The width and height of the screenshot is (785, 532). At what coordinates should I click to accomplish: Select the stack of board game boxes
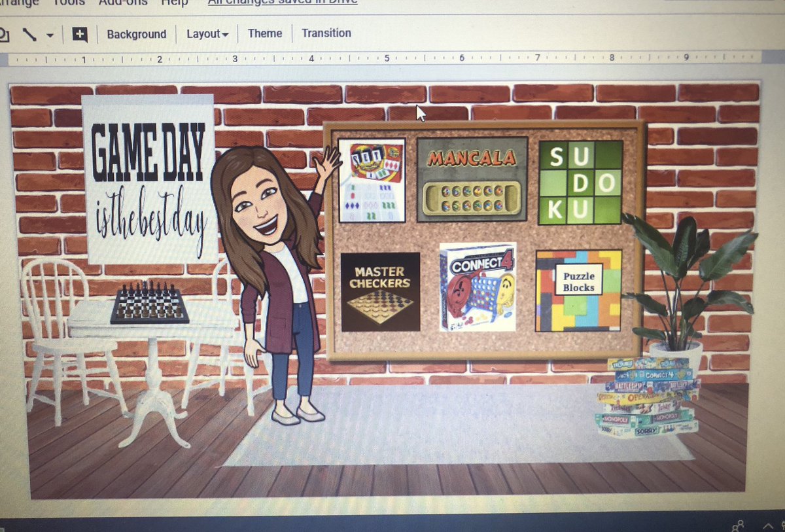(647, 397)
